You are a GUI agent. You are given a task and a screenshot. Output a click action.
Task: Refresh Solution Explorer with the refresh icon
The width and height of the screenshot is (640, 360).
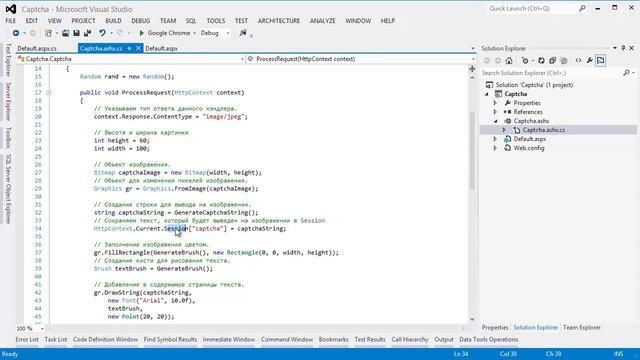[x=541, y=61]
